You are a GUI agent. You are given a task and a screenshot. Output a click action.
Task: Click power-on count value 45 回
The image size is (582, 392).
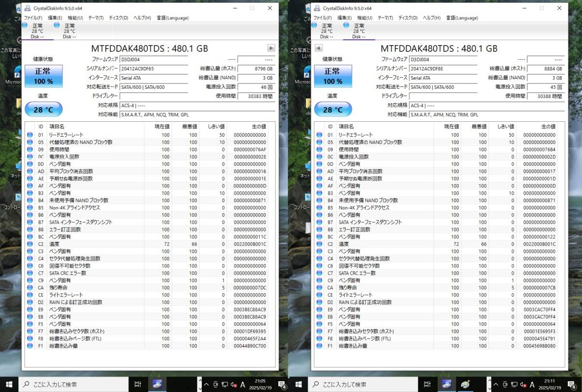coord(546,87)
